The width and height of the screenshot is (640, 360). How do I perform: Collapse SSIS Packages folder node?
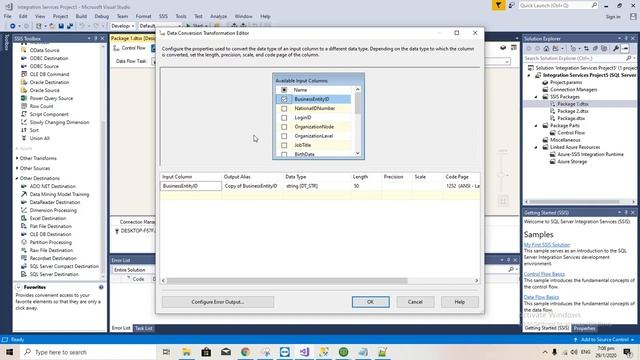point(536,97)
